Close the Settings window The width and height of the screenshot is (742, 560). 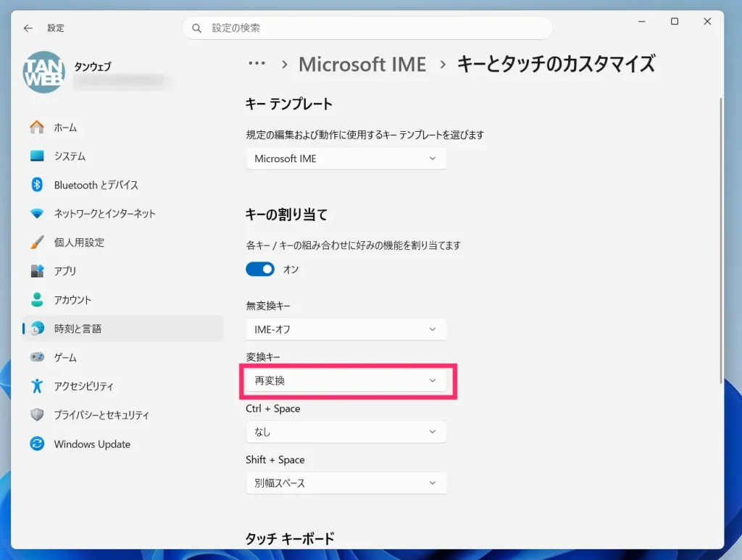coord(707,21)
